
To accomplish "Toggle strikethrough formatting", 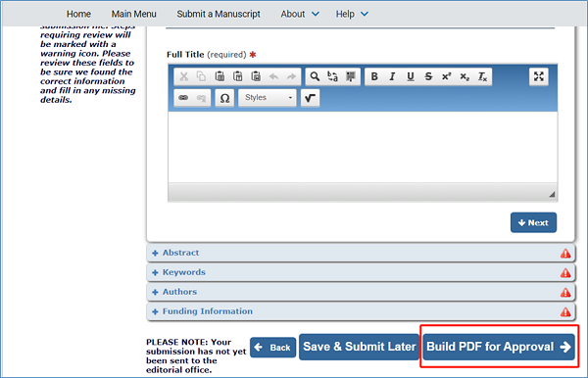I will [428, 76].
